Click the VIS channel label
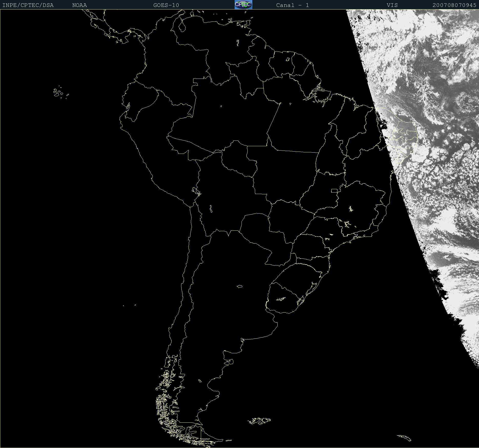The height and width of the screenshot is (448, 479). click(x=392, y=5)
